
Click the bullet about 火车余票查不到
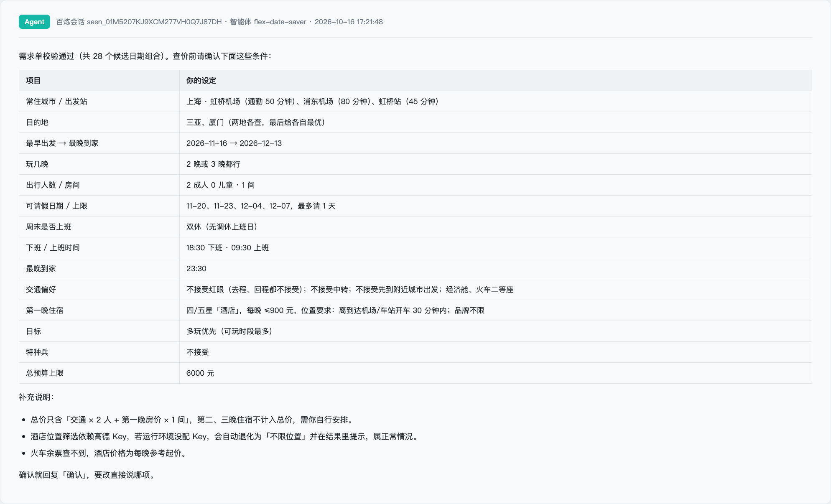click(x=109, y=453)
